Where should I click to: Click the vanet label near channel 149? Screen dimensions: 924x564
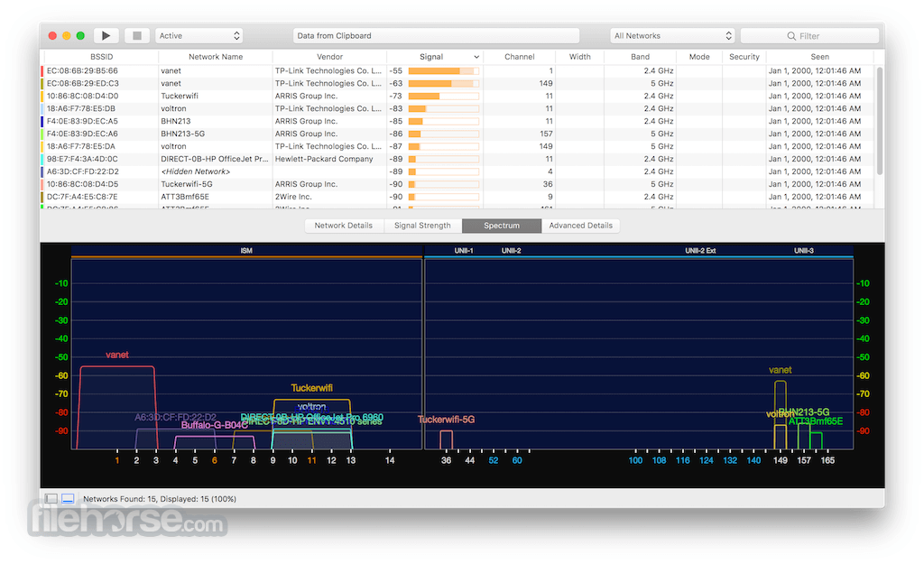(781, 370)
